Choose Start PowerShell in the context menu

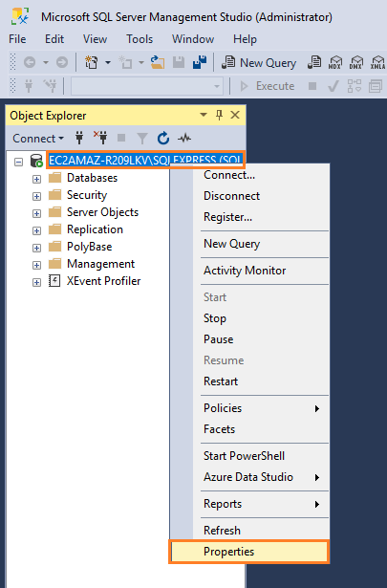coord(250,456)
